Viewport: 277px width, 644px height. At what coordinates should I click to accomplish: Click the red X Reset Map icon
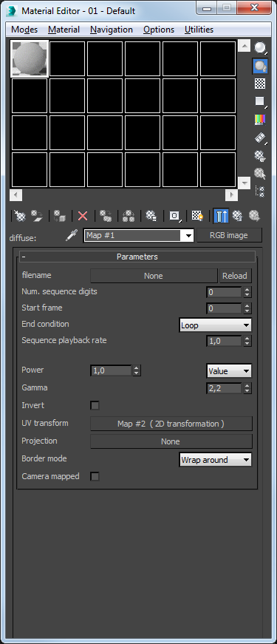click(83, 216)
